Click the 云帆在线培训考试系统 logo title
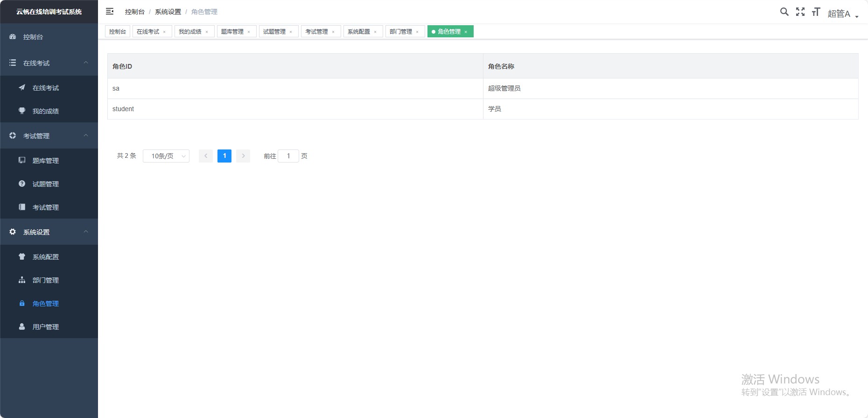The image size is (868, 418). click(49, 12)
